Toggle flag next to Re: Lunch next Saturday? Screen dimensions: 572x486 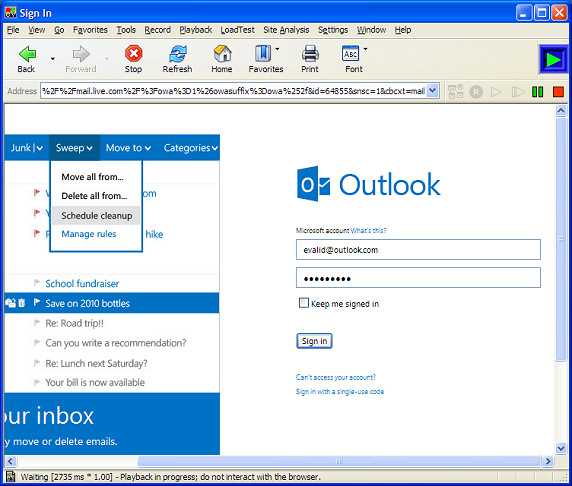tap(37, 362)
